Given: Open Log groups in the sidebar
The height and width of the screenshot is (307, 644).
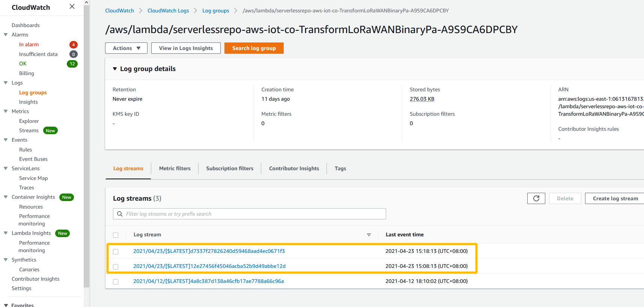Looking at the screenshot, I should tap(33, 92).
